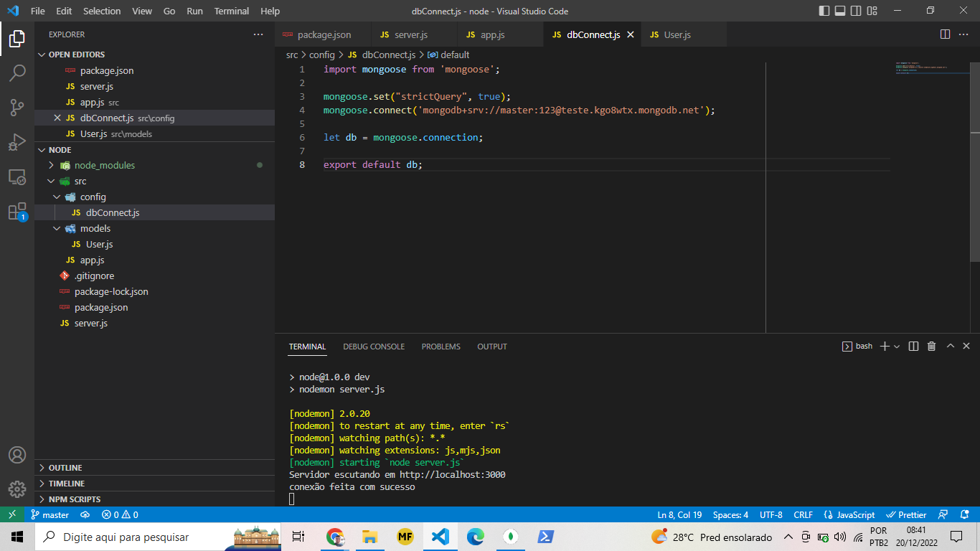The image size is (980, 551).
Task: Open the Selection menu
Action: click(x=102, y=11)
